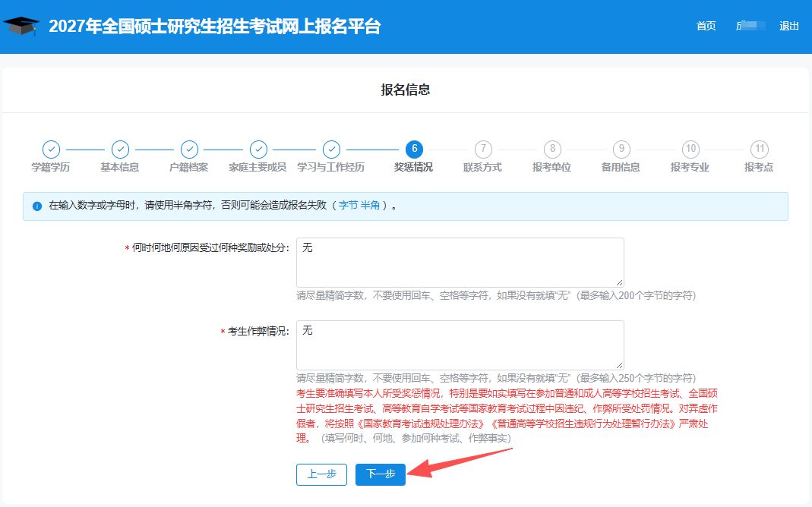The height and width of the screenshot is (507, 812).
Task: Click the graduation cap logo icon
Action: [21, 26]
